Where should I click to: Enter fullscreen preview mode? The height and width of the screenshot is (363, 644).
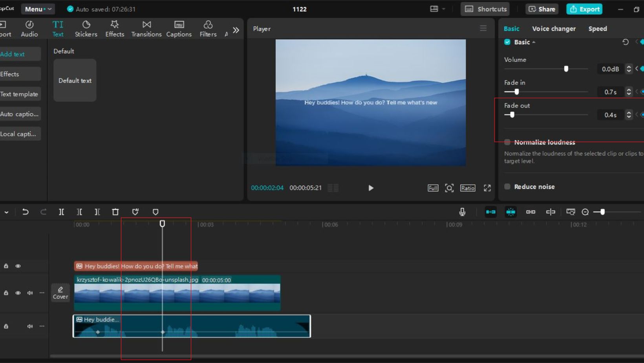pyautogui.click(x=487, y=188)
